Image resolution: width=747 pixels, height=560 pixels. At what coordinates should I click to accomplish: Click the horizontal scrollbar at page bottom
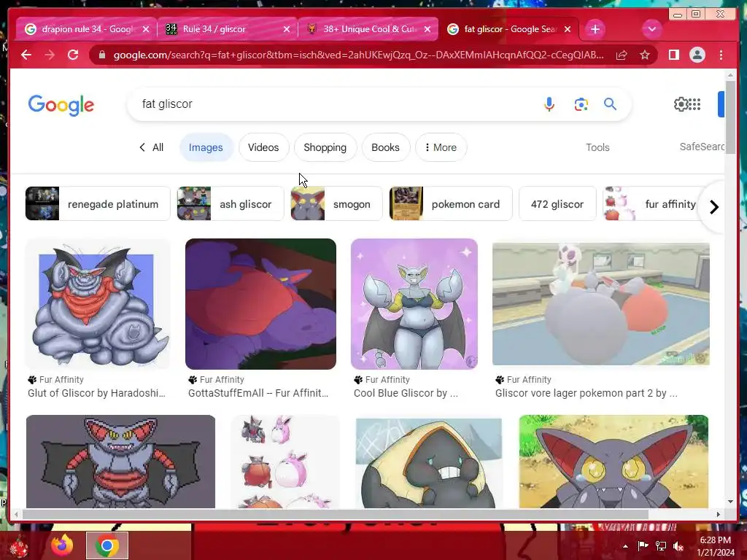(x=336, y=514)
